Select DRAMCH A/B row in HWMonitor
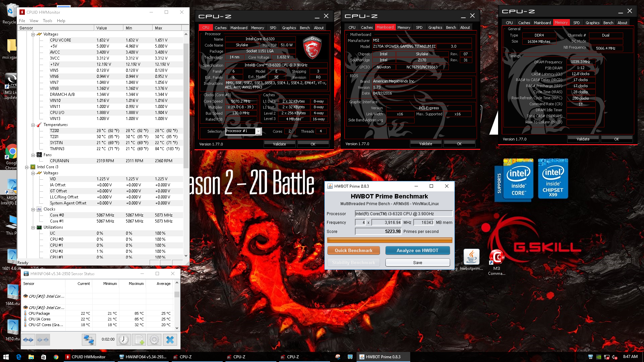The height and width of the screenshot is (362, 644). 101,95
